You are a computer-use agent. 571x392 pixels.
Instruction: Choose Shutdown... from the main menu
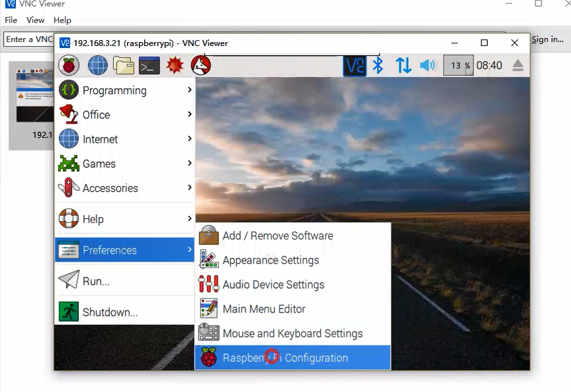coord(124,312)
